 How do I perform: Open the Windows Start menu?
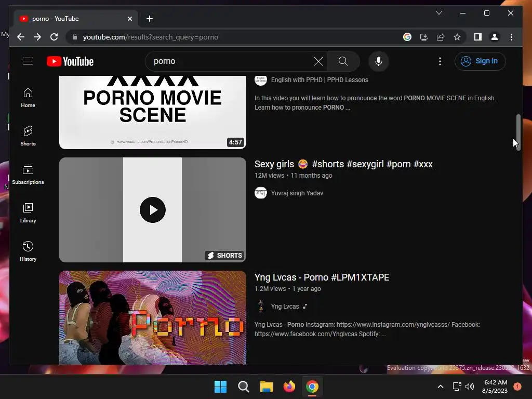pyautogui.click(x=220, y=387)
